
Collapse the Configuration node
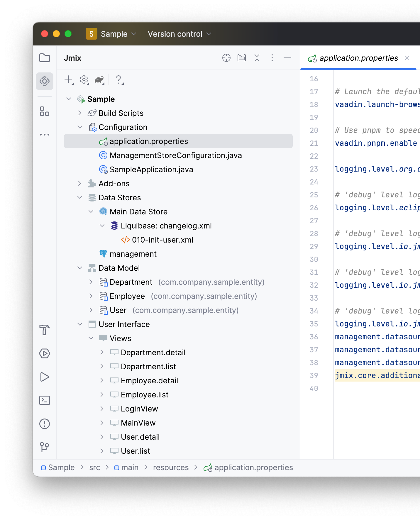pyautogui.click(x=79, y=127)
